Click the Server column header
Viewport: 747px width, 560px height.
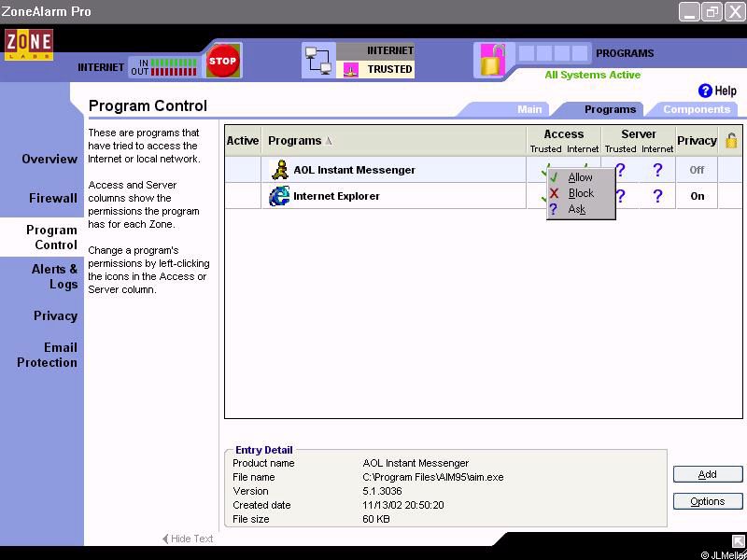tap(639, 134)
